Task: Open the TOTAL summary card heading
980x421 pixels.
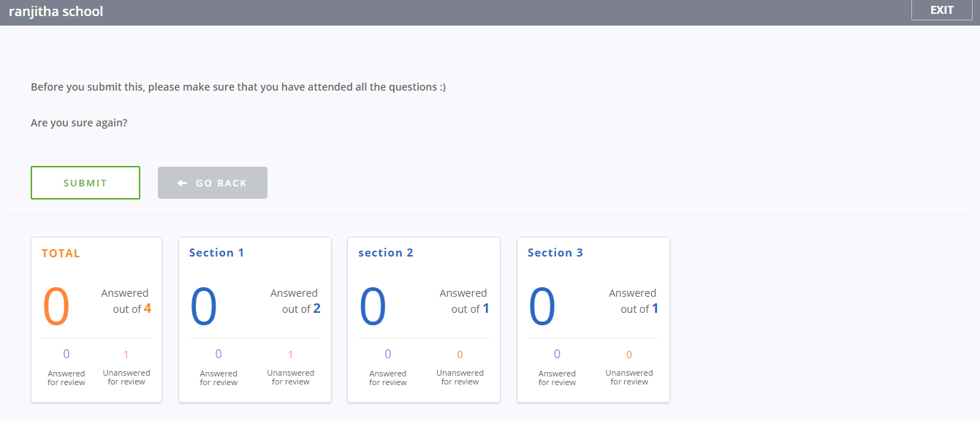Action: point(61,254)
